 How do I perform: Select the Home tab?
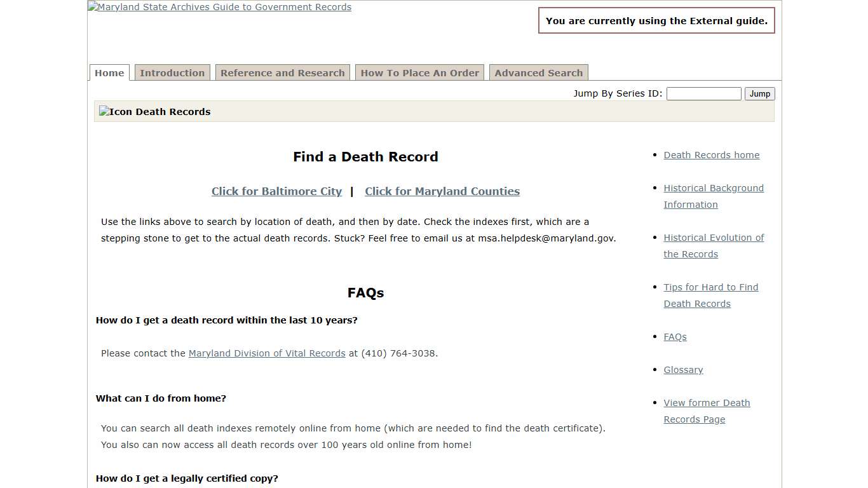click(109, 72)
